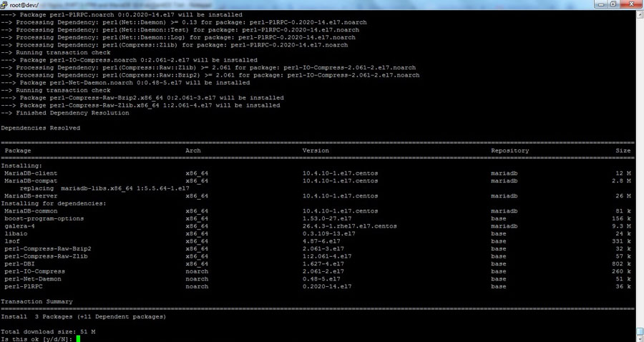Click the 'Repository' column header
Screen dimensions: 644x342
pyautogui.click(x=509, y=151)
